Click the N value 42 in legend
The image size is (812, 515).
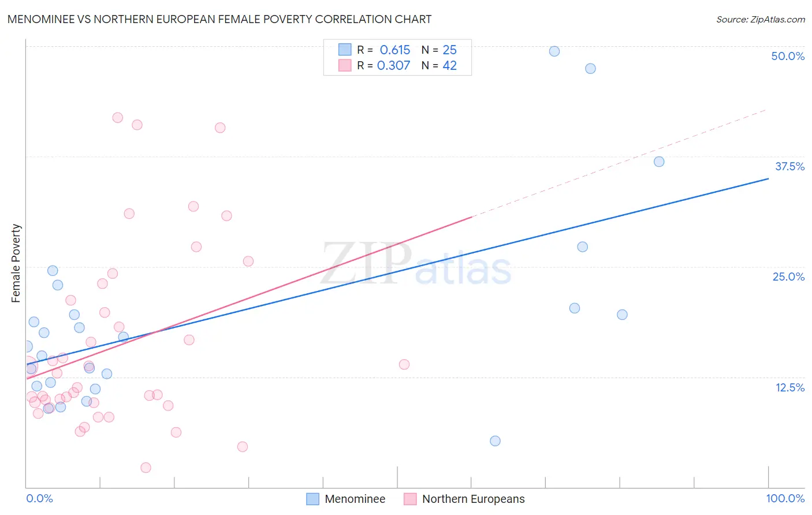pos(449,65)
